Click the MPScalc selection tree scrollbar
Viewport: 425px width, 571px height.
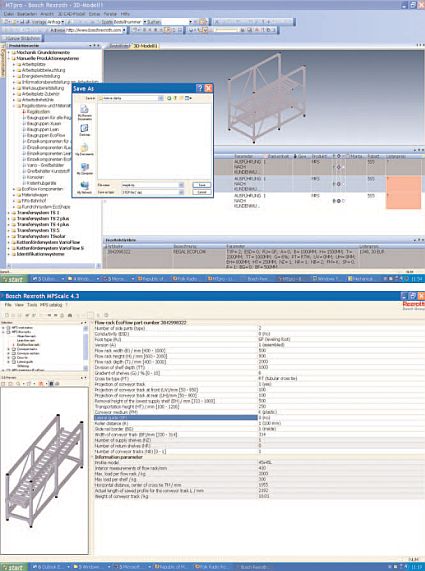86,347
